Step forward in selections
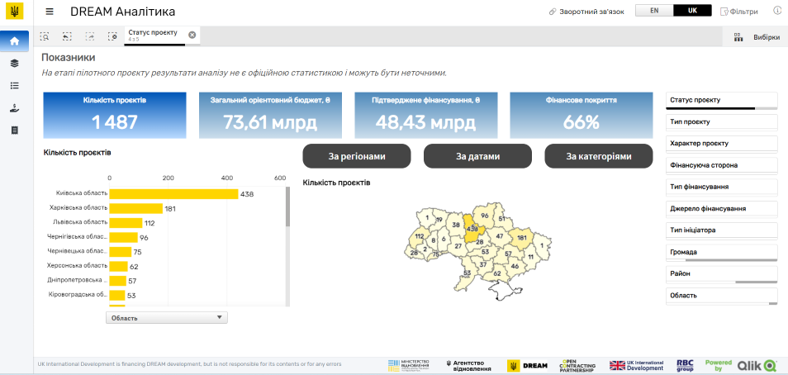Screen dimensions: 788x375 point(90,36)
